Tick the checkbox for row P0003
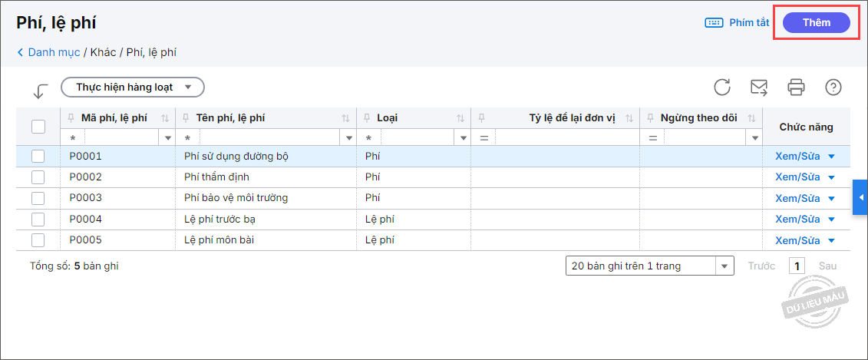The height and width of the screenshot is (360, 868). pyautogui.click(x=38, y=198)
